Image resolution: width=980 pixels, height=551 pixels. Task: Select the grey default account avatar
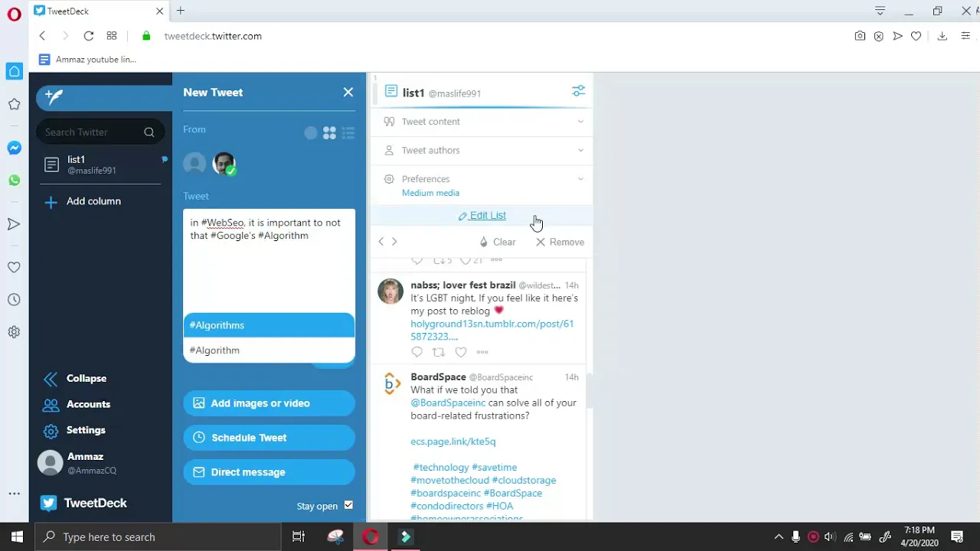point(194,163)
